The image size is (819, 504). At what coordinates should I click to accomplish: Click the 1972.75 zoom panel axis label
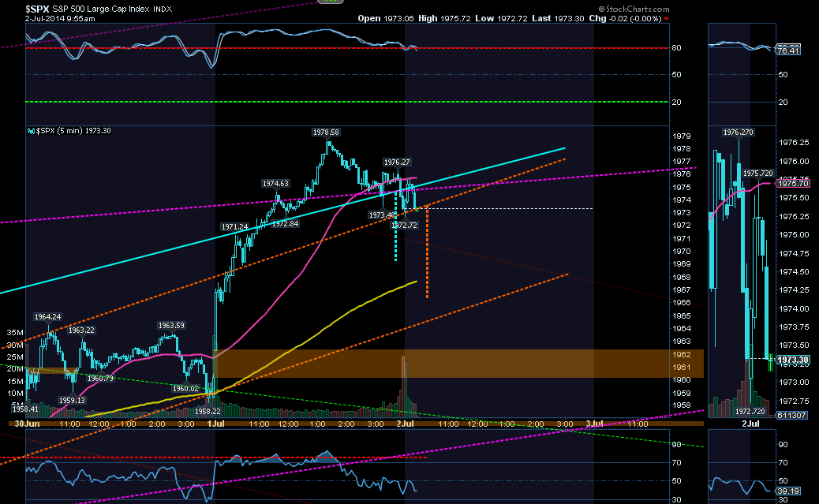(x=794, y=401)
